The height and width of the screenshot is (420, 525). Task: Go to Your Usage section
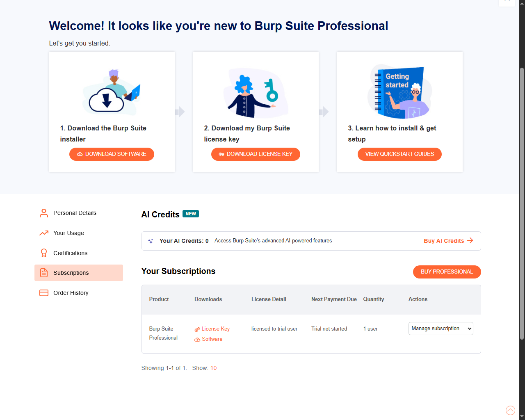click(79, 233)
